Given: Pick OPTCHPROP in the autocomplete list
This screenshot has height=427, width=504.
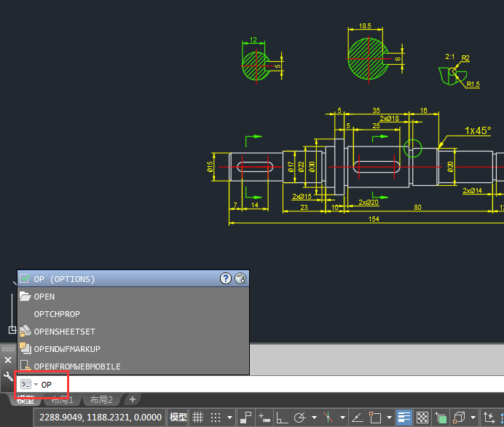Looking at the screenshot, I should (x=57, y=314).
